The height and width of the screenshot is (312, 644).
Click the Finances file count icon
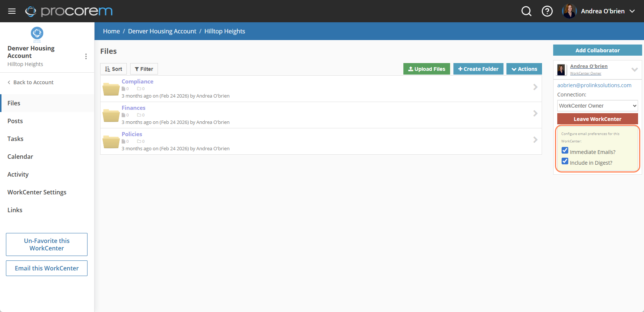click(x=123, y=115)
